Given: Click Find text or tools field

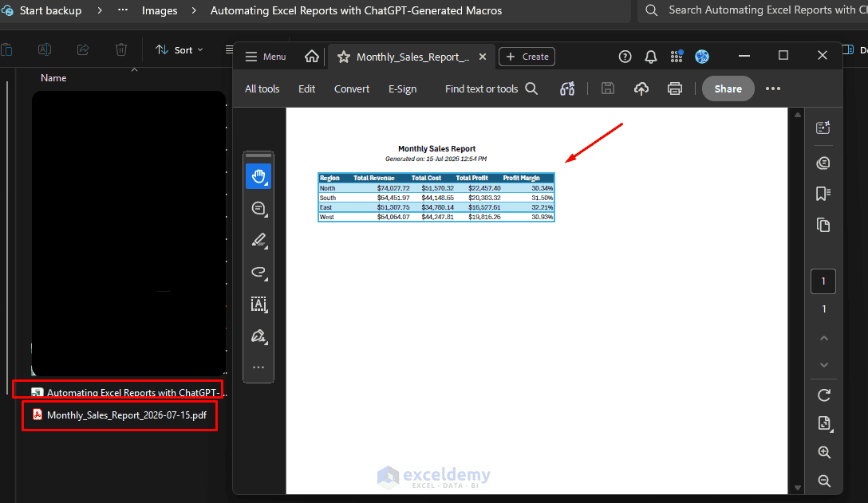Looking at the screenshot, I should click(x=481, y=88).
